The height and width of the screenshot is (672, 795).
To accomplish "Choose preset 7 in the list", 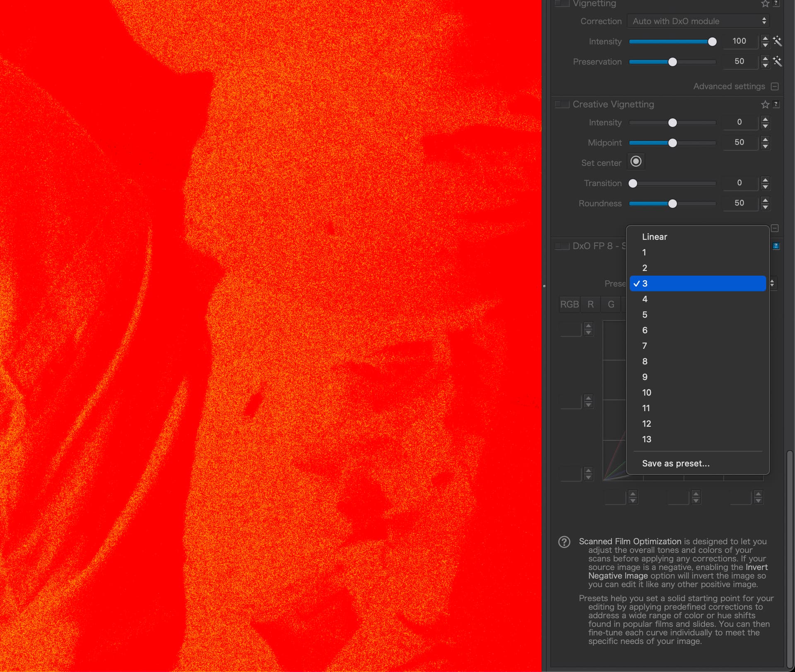I will tap(645, 346).
